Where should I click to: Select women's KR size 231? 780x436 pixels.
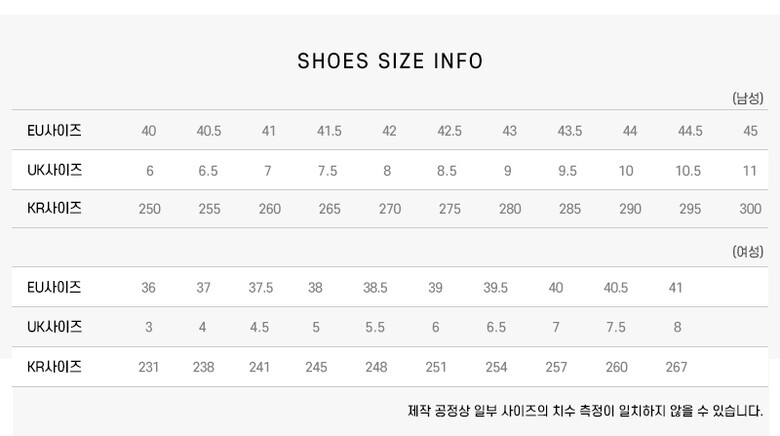click(x=148, y=367)
